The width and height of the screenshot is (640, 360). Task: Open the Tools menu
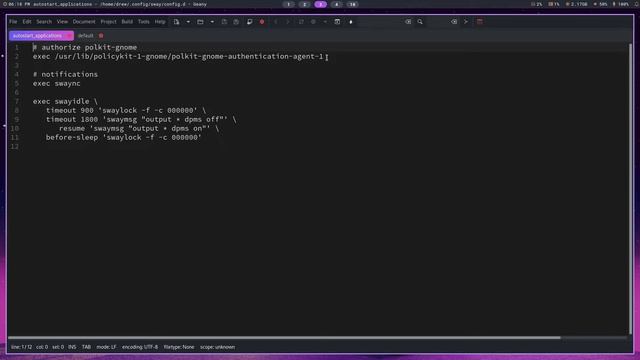144,22
